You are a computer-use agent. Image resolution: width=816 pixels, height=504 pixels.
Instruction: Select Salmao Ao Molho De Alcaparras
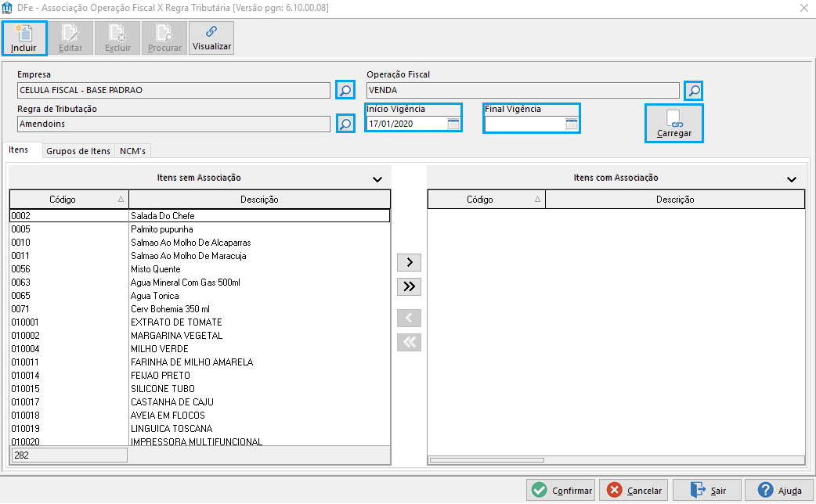[200, 243]
